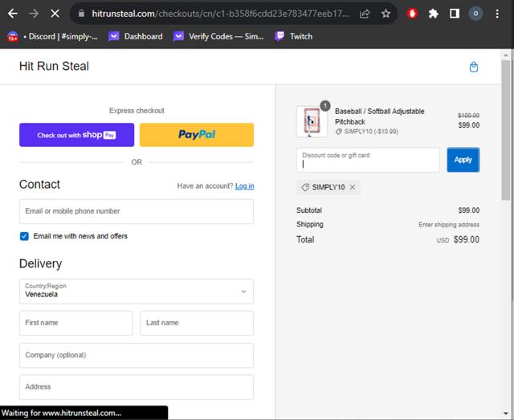Viewport: 514px width, 420px height.
Task: Click the Enter shipping address text
Action: pos(449,225)
